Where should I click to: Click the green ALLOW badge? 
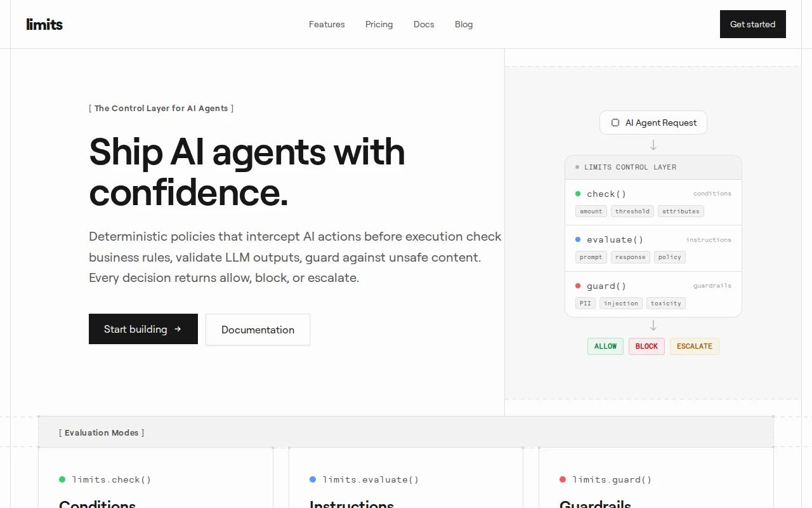click(x=605, y=346)
